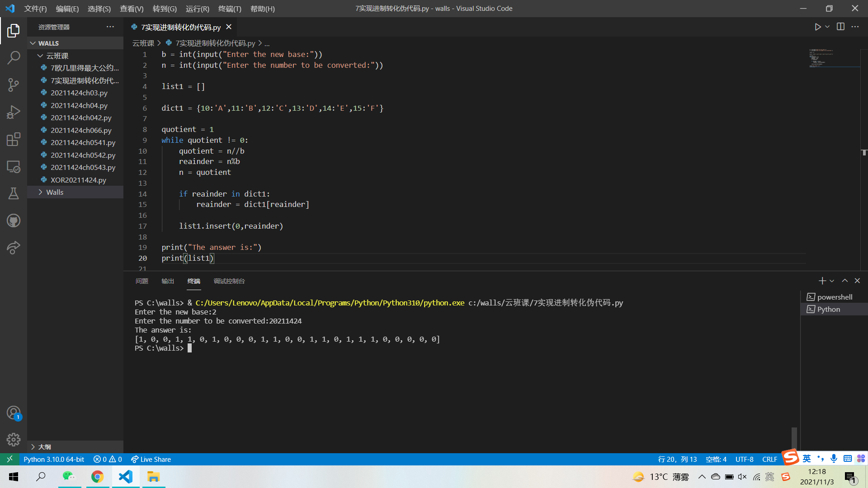Split the editor to the right
The image size is (868, 488).
point(840,27)
